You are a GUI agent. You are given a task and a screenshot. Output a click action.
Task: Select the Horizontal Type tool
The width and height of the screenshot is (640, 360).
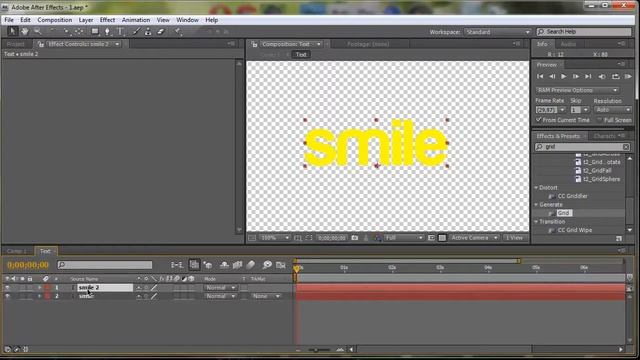(x=120, y=31)
